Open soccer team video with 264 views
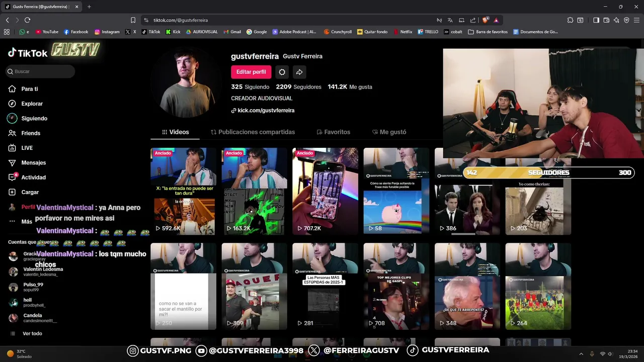The width and height of the screenshot is (644, 362). [538, 287]
